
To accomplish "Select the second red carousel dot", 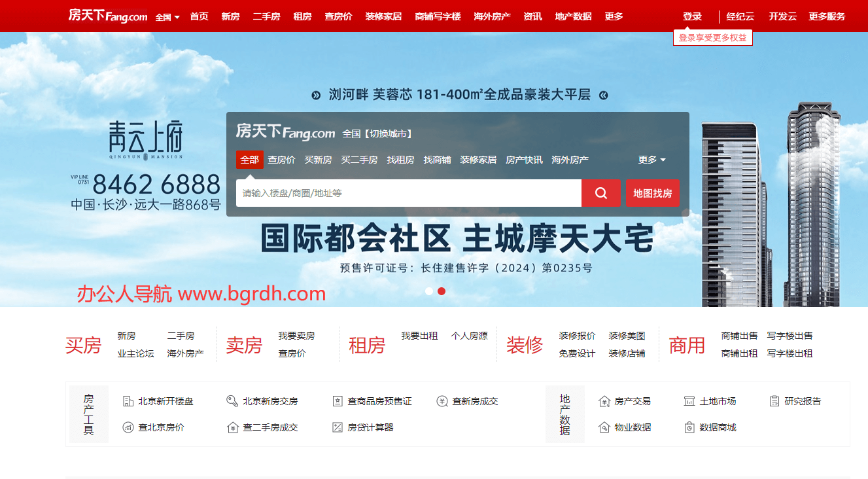I will pos(442,291).
